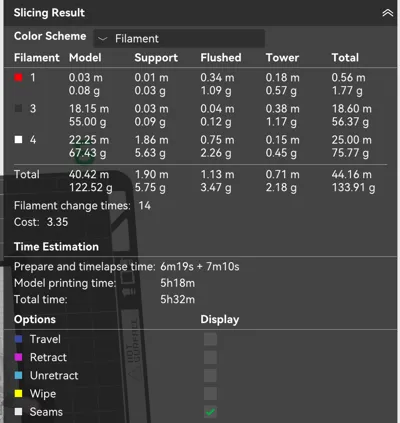Image resolution: width=400 pixels, height=423 pixels.
Task: Click the Tower column header
Action: [282, 57]
